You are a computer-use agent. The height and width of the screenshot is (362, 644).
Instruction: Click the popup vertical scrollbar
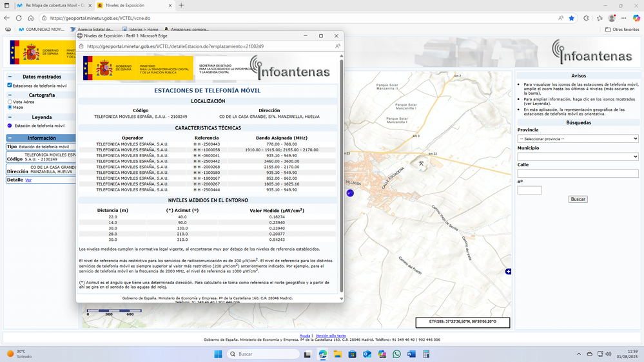341,176
